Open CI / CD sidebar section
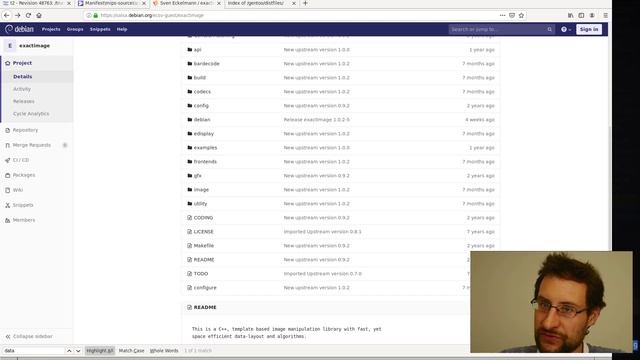The width and height of the screenshot is (640, 360). point(21,160)
